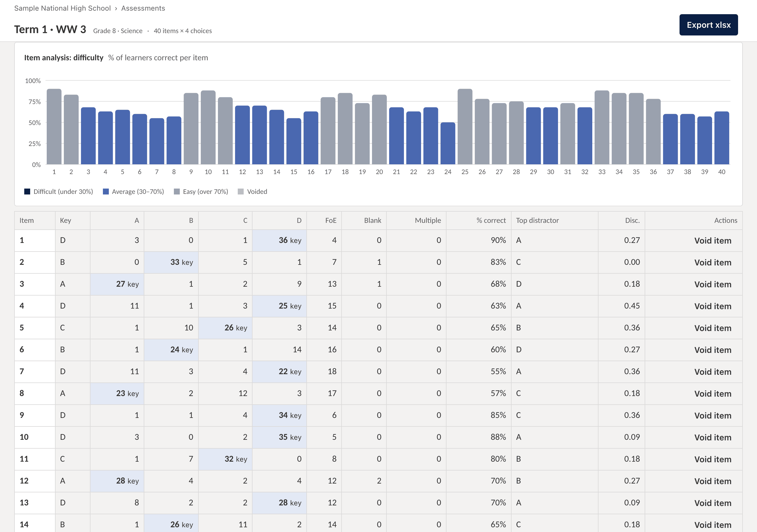The width and height of the screenshot is (757, 532).
Task: Click the Top distractor column header
Action: [554, 220]
